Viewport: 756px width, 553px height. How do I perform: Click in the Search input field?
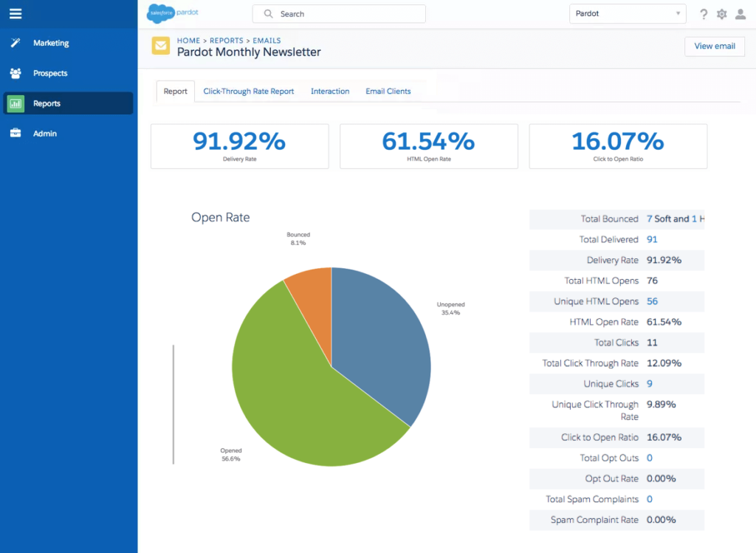[339, 13]
